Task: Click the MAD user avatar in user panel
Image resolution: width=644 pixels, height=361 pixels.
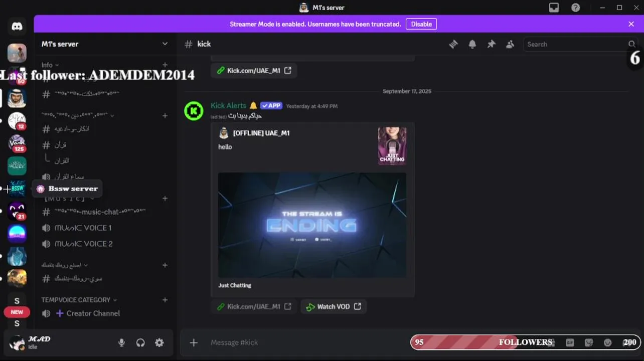Action: pos(18,343)
